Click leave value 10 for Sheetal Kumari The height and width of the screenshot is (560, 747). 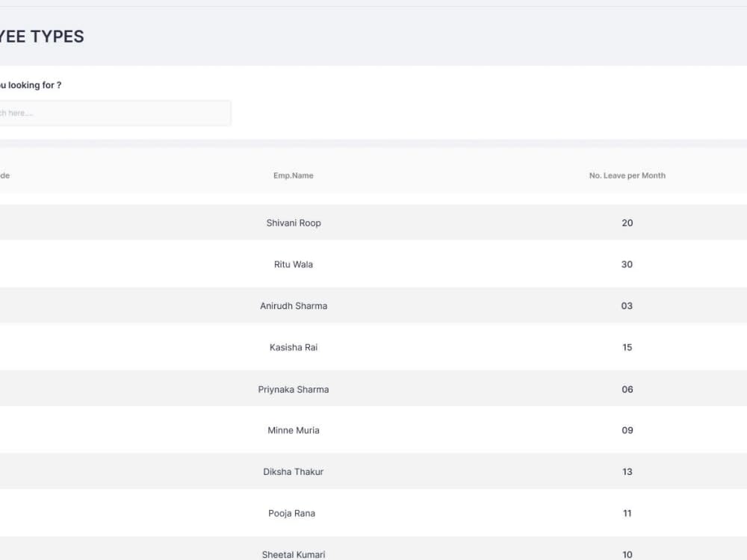(627, 555)
